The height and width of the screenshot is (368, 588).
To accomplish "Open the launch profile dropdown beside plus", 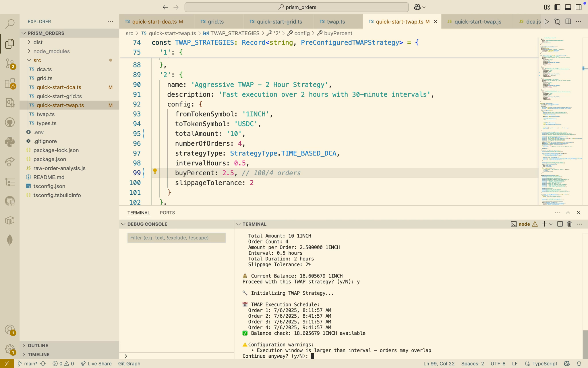I will click(551, 224).
